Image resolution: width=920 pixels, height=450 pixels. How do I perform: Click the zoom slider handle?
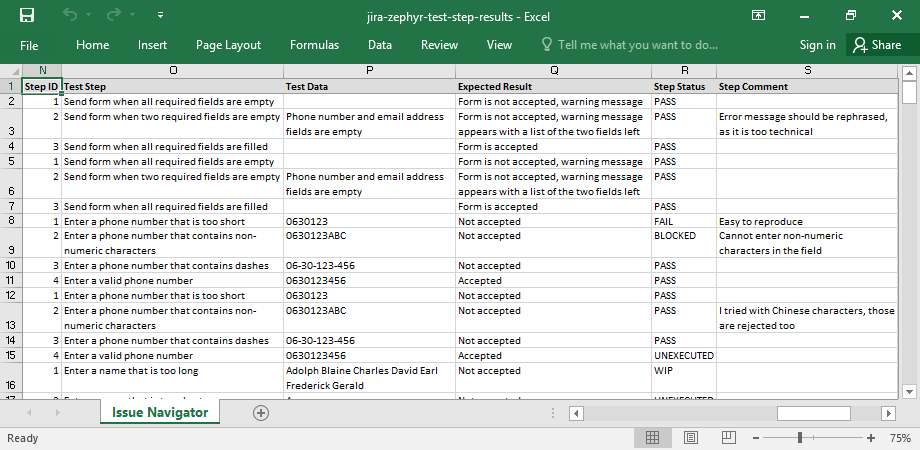[800, 438]
